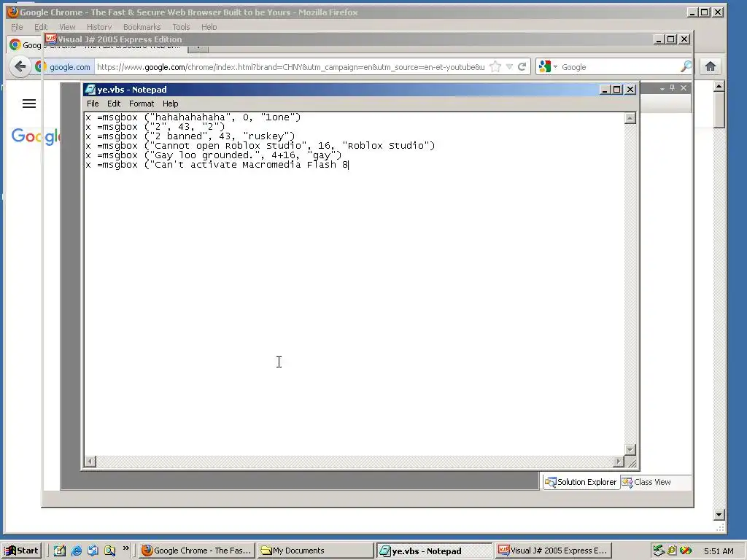The image size is (747, 560).
Task: Click the colorful rightmost system tray icon
Action: pyautogui.click(x=686, y=551)
